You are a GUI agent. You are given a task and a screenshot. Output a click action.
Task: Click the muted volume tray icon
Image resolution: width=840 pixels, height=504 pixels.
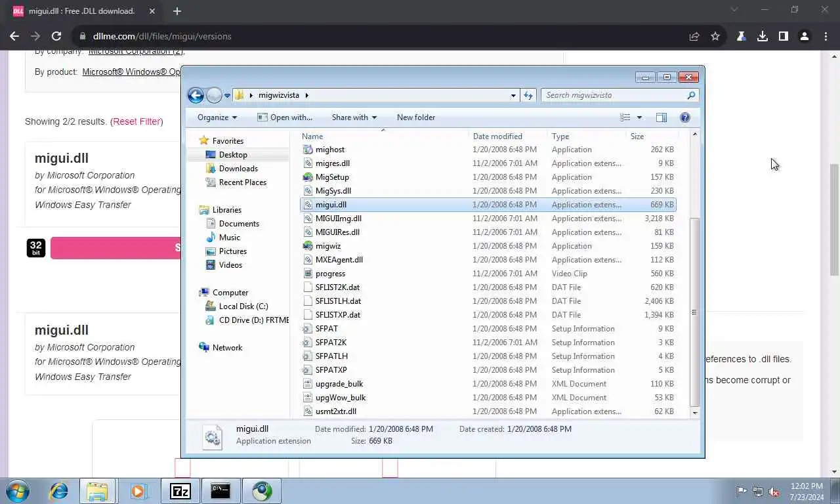tap(774, 491)
